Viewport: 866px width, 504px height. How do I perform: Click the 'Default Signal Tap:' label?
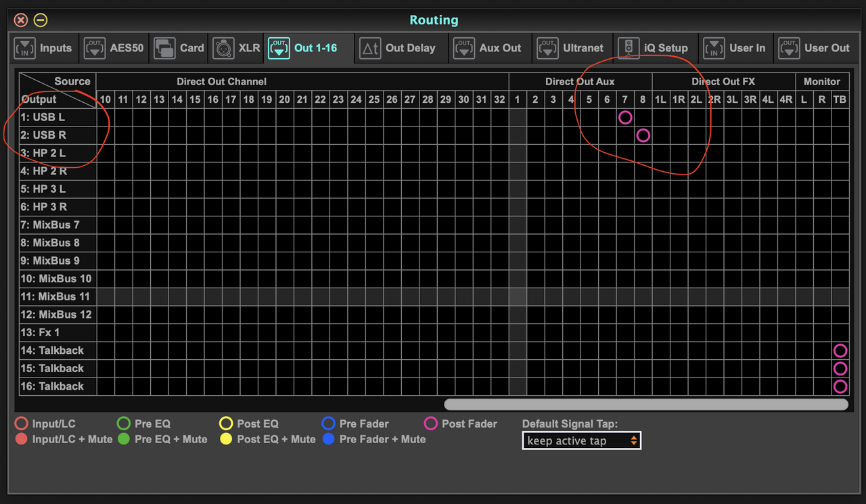click(570, 424)
